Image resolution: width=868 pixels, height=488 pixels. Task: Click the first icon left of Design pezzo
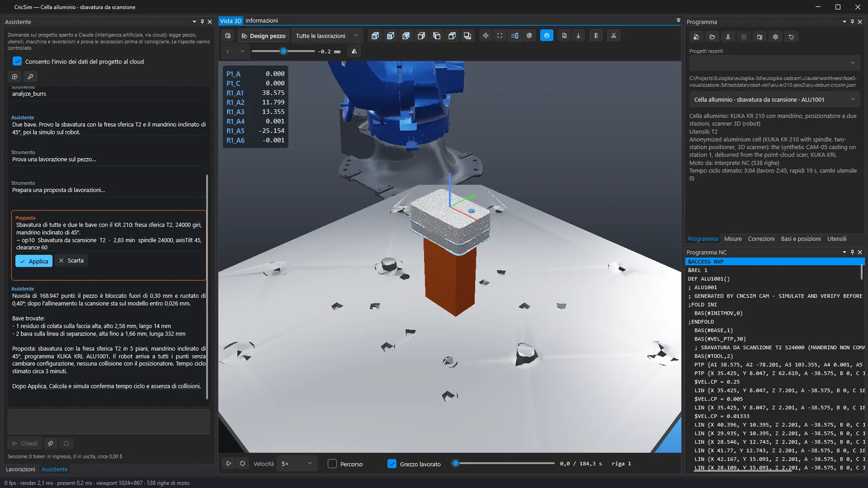(228, 36)
